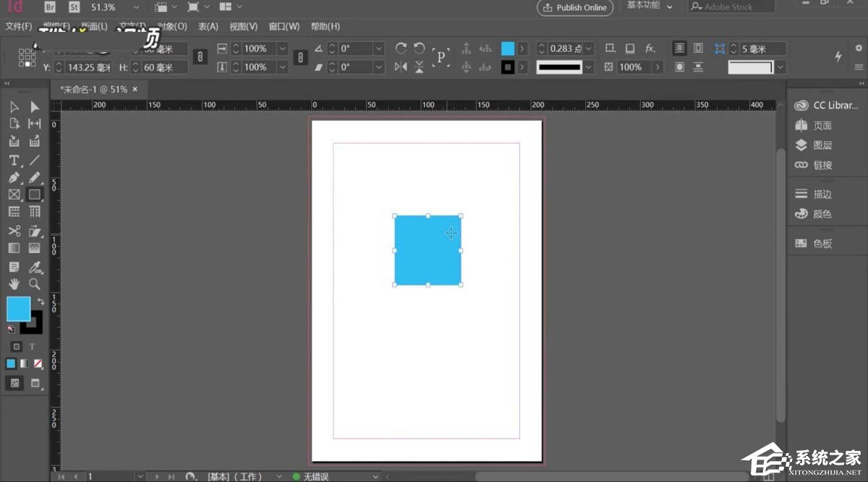Viewport: 868px width, 482px height.
Task: Rotate 90 degrees counter-clockwise
Action: (420, 48)
